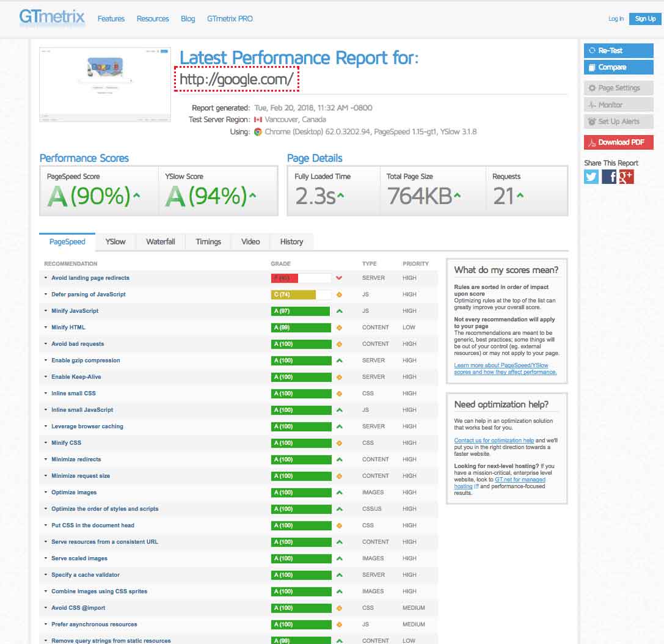Click the Twitter share icon
Viewport: 664px width, 644px height.
point(591,177)
